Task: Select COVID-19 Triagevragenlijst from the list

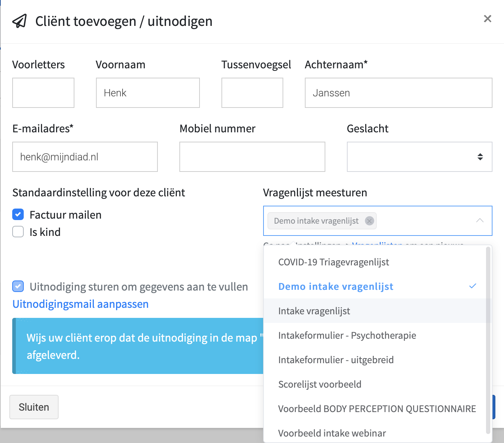Action: pyautogui.click(x=334, y=262)
